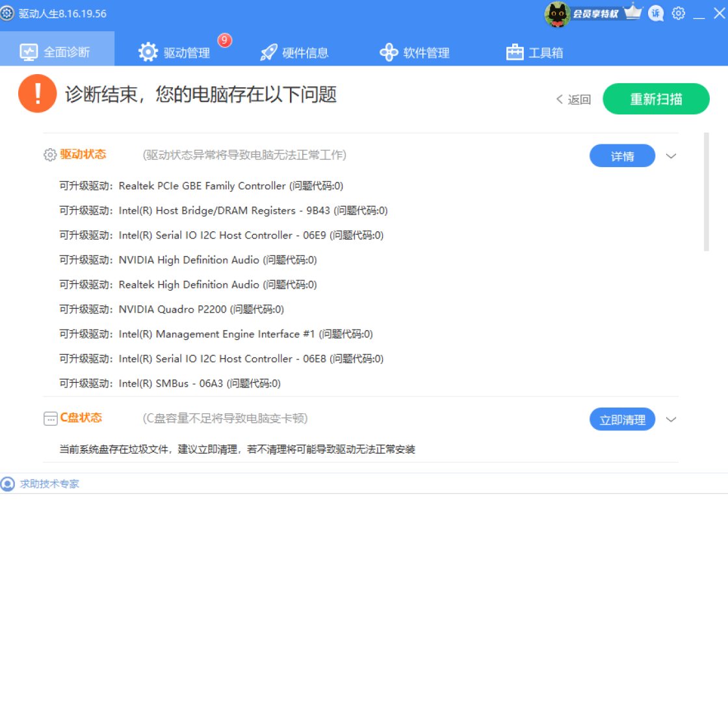Click the 软件管理 flower icon

pos(389,52)
